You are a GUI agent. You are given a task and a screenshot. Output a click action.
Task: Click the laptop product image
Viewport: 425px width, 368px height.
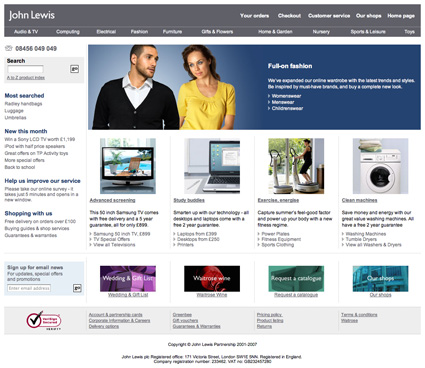click(212, 166)
